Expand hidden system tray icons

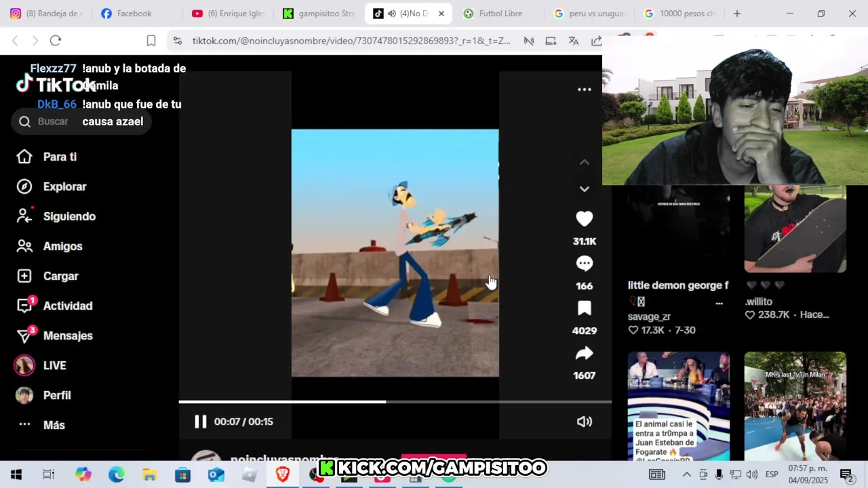coord(687,474)
